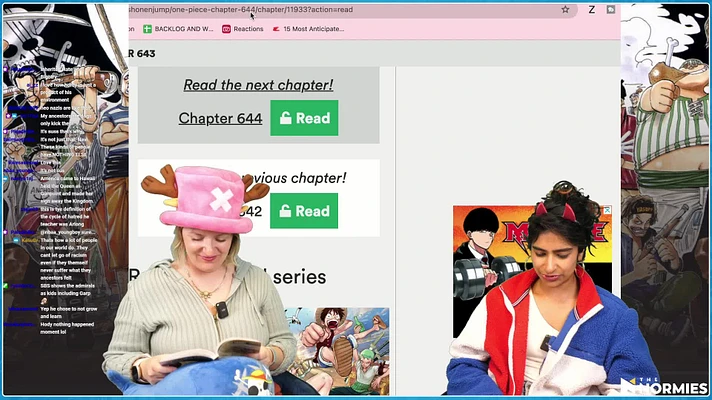Open the Mashle advertisement banner
712x400 pixels.
point(532,271)
